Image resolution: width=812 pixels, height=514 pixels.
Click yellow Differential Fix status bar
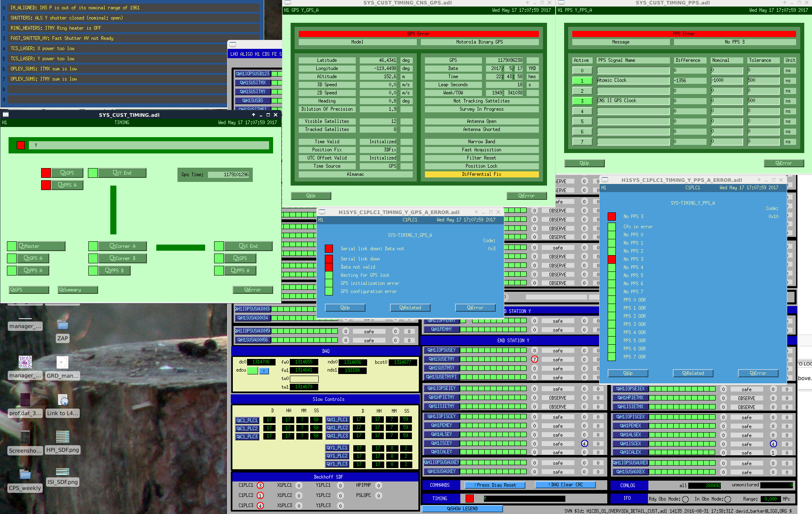point(482,174)
